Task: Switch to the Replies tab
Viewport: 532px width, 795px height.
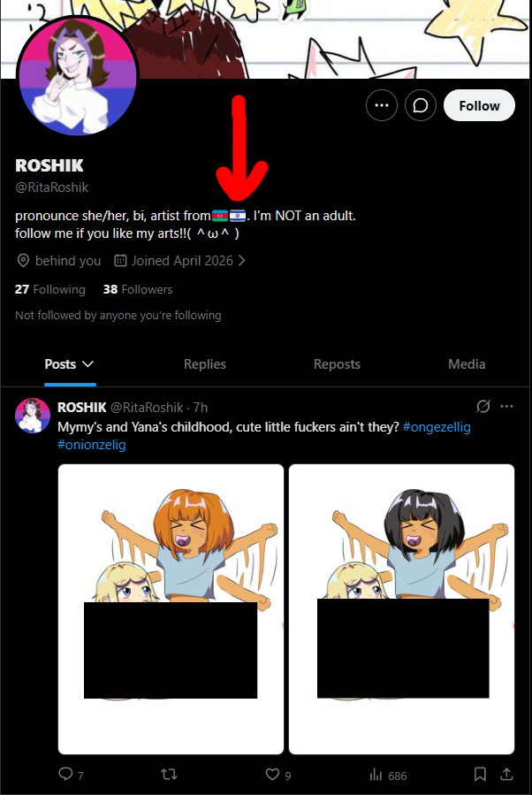Action: [205, 364]
